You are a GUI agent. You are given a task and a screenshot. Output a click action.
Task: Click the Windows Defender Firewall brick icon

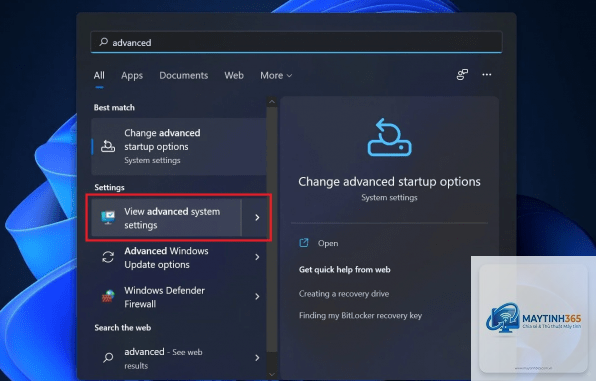point(108,297)
